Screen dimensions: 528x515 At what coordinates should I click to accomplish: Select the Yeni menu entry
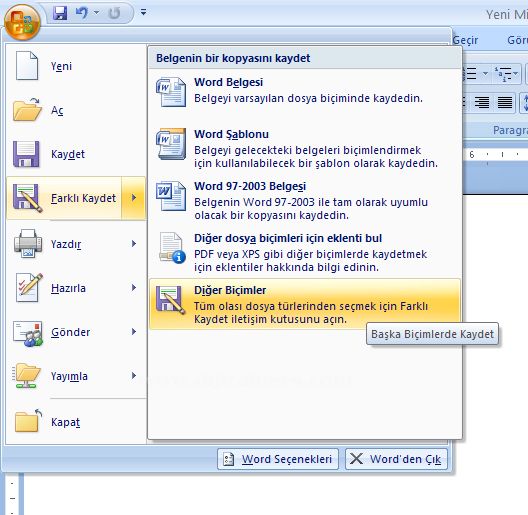76,66
